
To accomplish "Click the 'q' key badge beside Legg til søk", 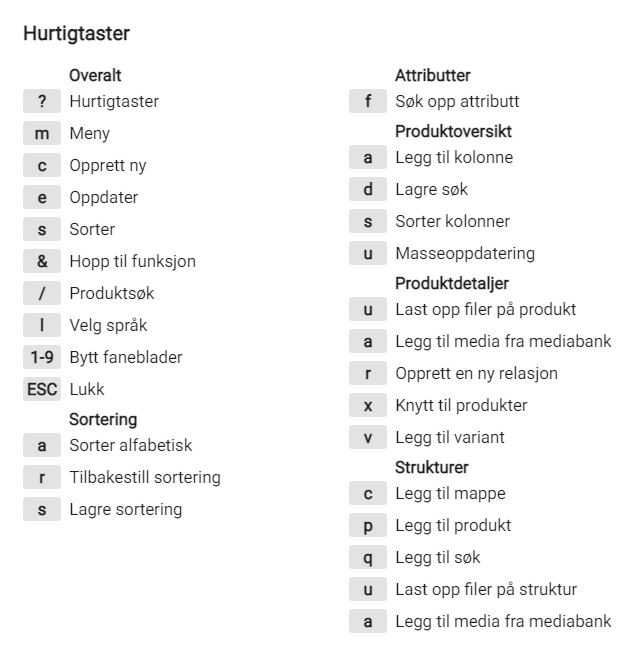I will 368,557.
